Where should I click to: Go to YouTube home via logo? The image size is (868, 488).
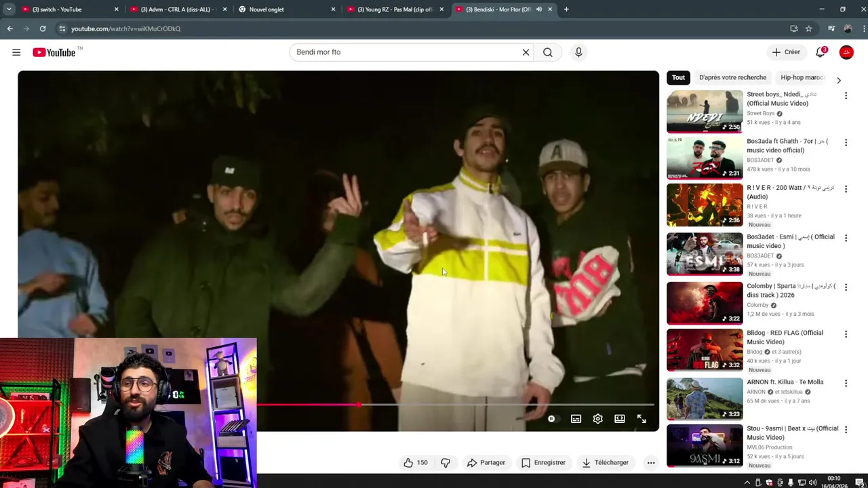pos(54,52)
